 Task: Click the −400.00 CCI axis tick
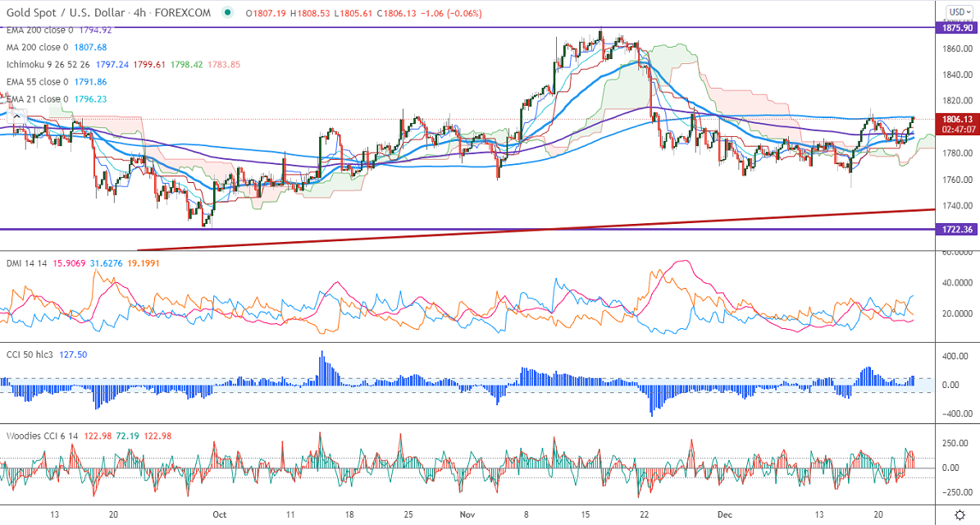[958, 413]
